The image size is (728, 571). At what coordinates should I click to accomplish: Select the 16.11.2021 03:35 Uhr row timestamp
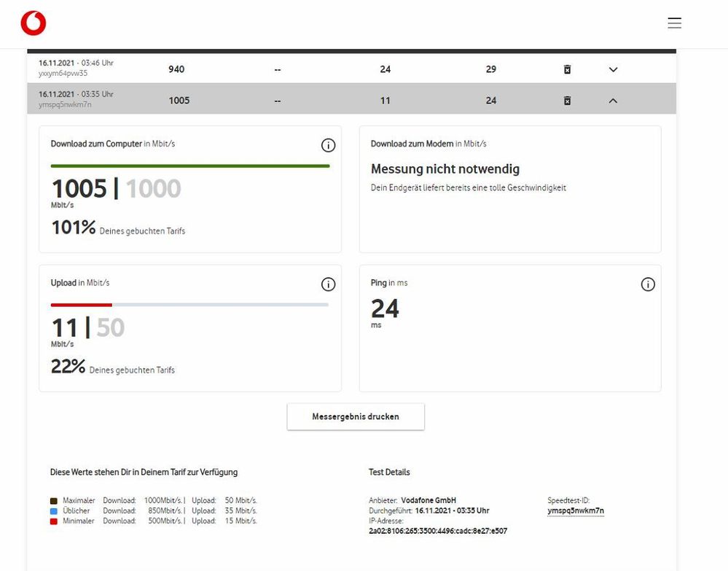[x=76, y=94]
